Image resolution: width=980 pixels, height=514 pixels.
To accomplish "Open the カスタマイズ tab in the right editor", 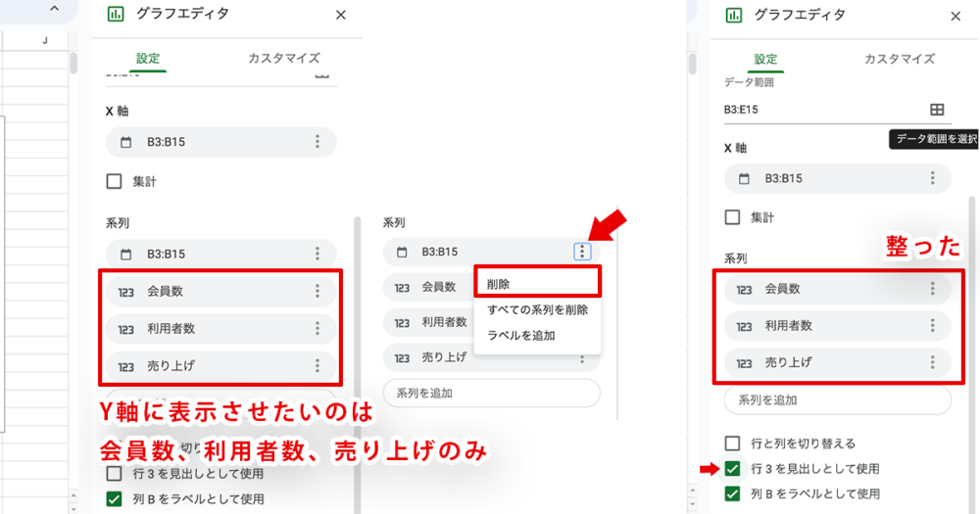I will [x=900, y=60].
